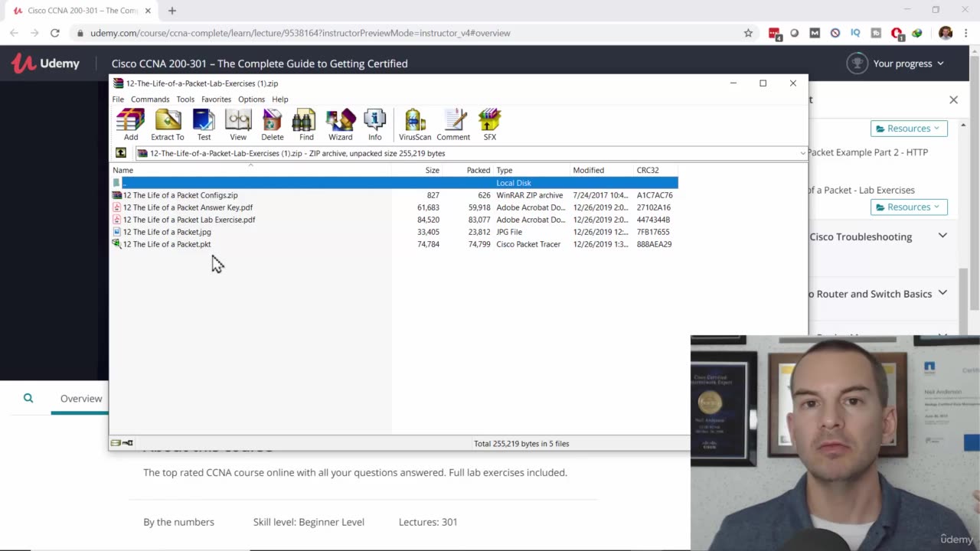Viewport: 980px width, 551px height.
Task: Expand the Router and Switch Basics section
Action: 942,293
